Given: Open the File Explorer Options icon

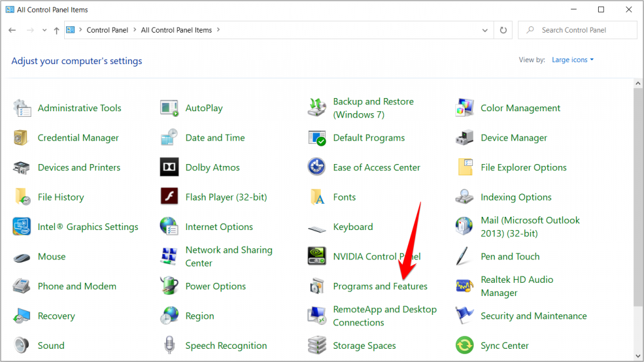Looking at the screenshot, I should [x=465, y=167].
